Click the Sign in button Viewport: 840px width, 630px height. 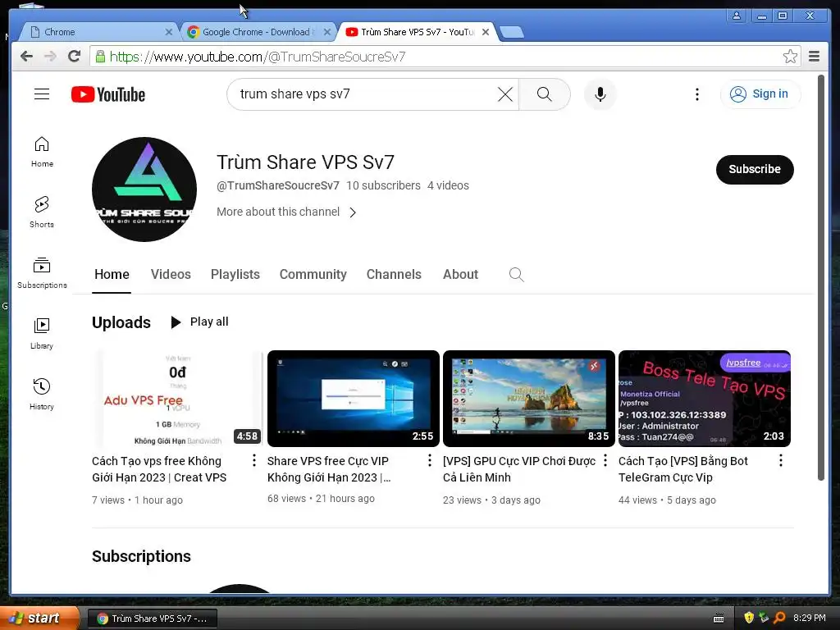[760, 94]
